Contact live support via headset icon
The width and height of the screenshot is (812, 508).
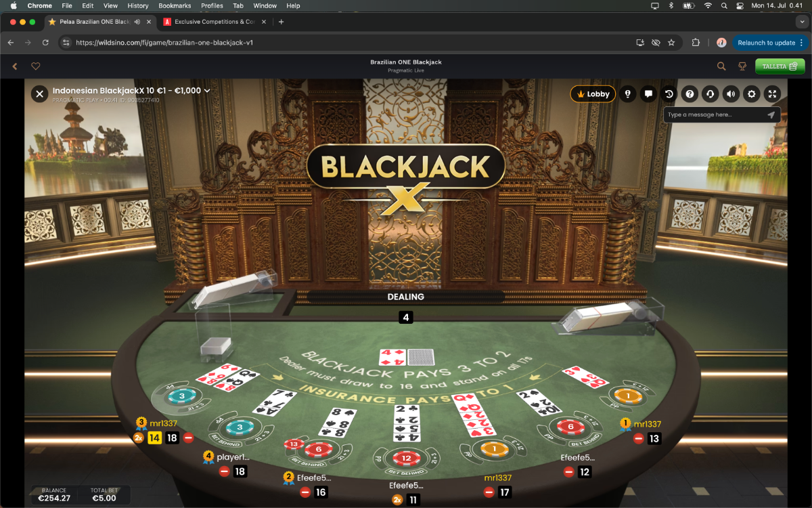pos(710,94)
